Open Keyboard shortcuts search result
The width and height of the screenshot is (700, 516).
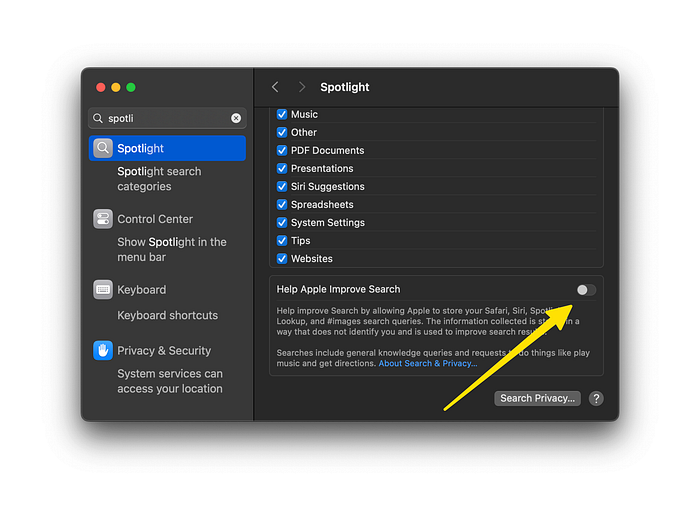[167, 315]
